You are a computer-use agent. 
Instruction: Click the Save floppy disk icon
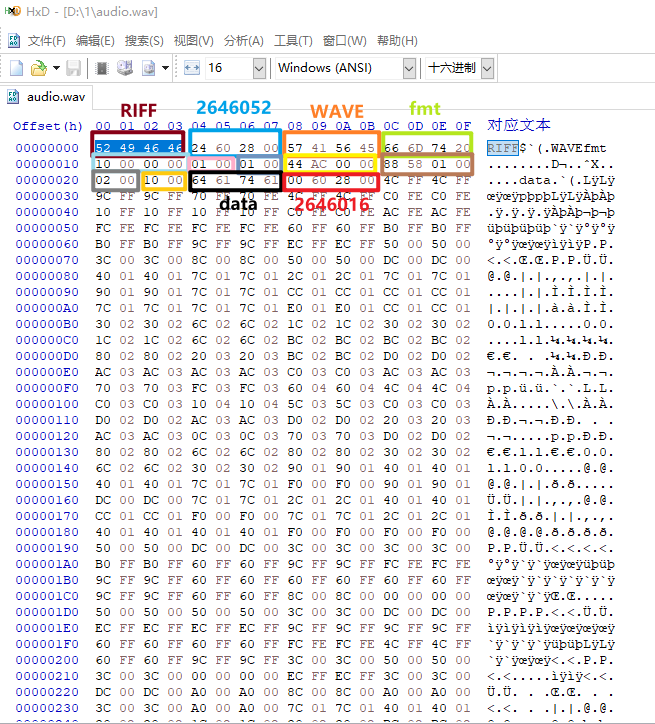pos(73,68)
